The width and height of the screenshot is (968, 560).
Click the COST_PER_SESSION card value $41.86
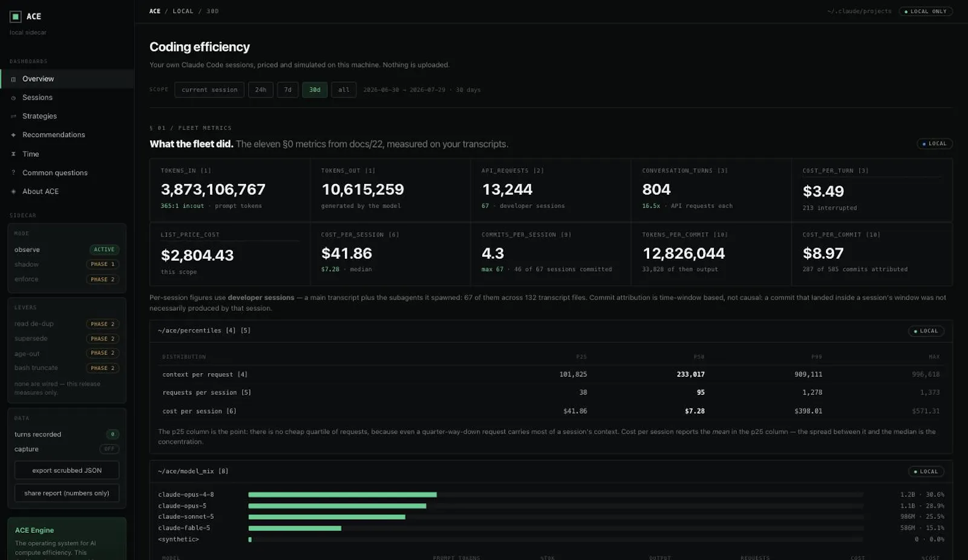click(x=347, y=253)
